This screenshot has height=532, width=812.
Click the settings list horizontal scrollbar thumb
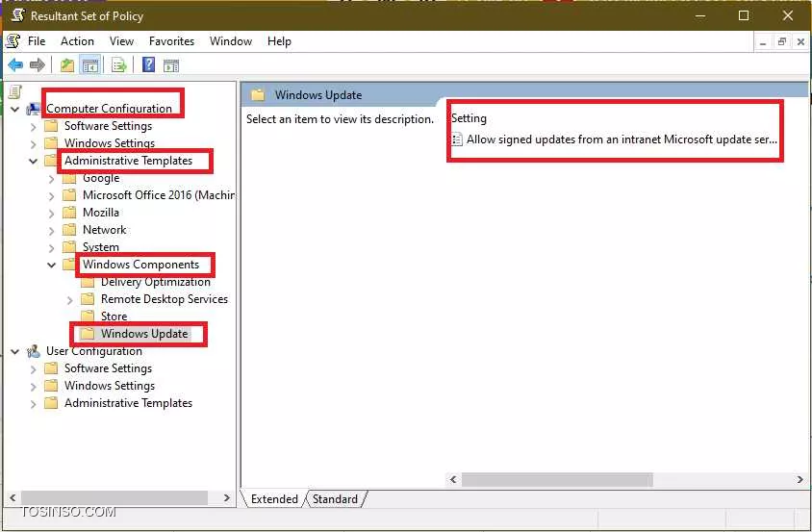coord(557,480)
